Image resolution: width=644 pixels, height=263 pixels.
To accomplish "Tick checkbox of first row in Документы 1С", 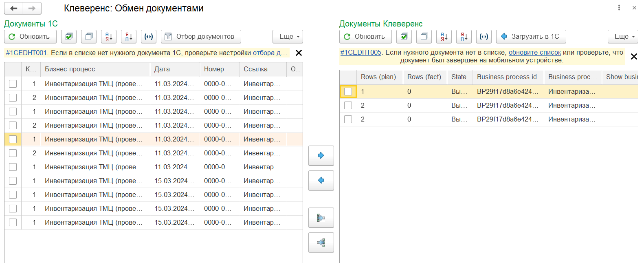I will coord(13,84).
